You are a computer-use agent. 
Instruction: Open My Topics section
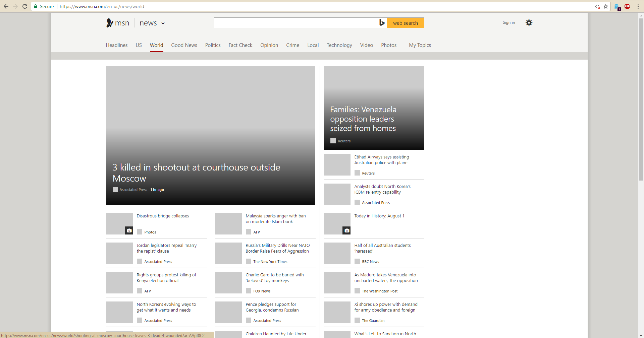click(420, 45)
